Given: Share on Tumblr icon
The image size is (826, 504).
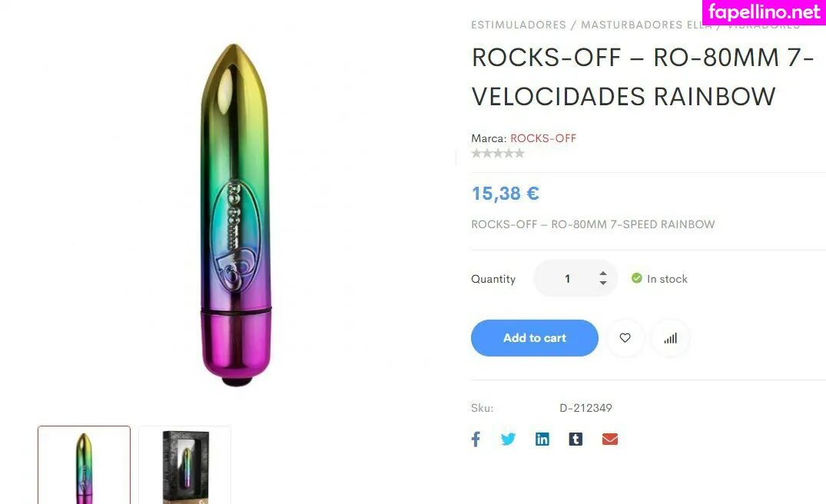Looking at the screenshot, I should point(576,439).
